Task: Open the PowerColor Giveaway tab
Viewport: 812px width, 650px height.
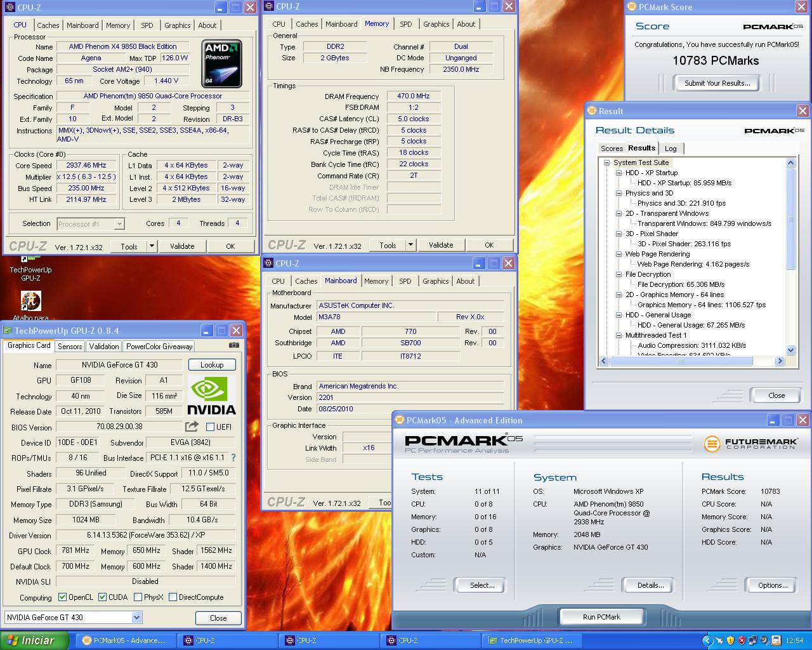Action: [159, 347]
